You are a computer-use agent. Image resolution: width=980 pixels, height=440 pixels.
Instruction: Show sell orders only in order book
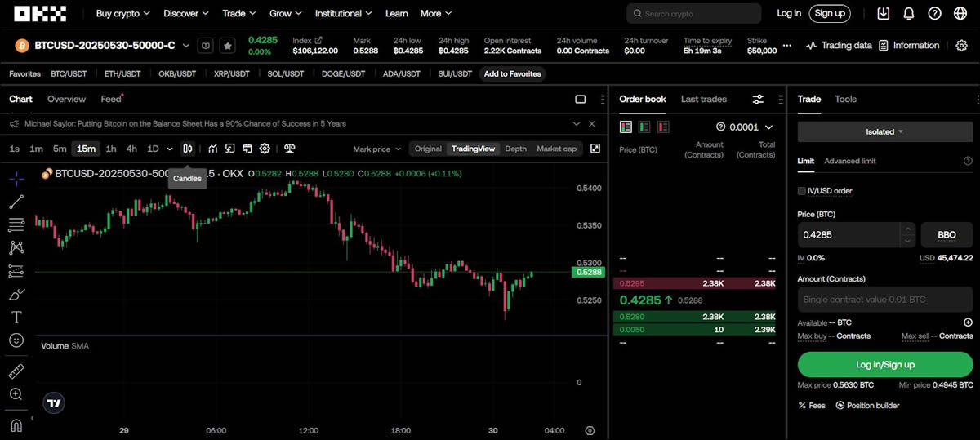[x=663, y=127]
